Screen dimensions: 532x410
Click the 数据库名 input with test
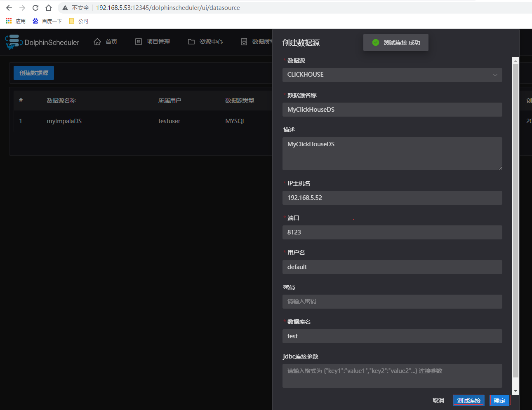392,336
